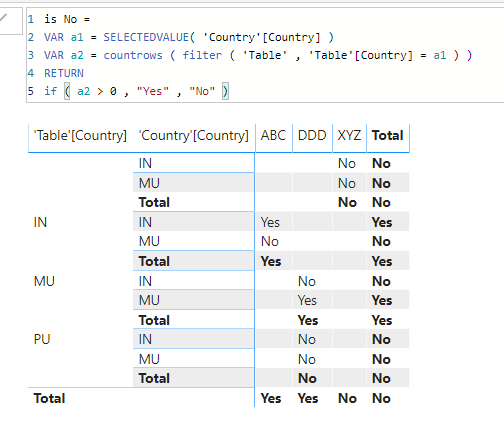Click the MU country label in the PU group
Image resolution: width=504 pixels, height=427 pixels.
click(149, 359)
